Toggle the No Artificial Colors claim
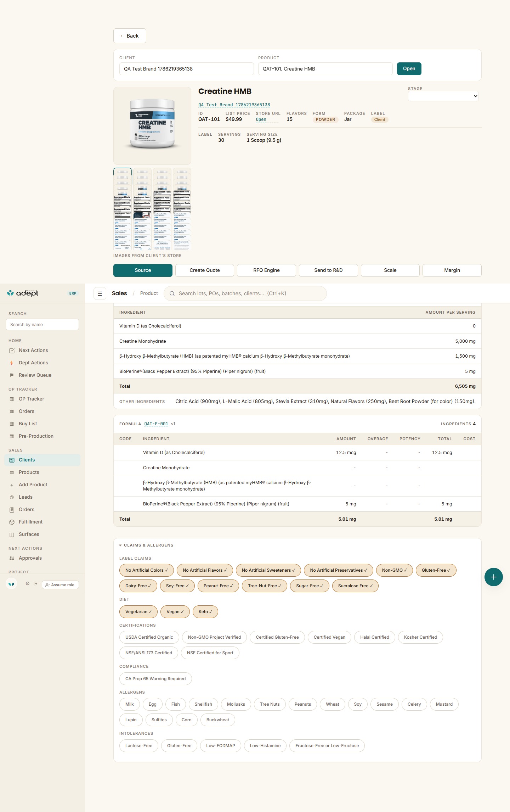The image size is (510, 812). pos(147,570)
